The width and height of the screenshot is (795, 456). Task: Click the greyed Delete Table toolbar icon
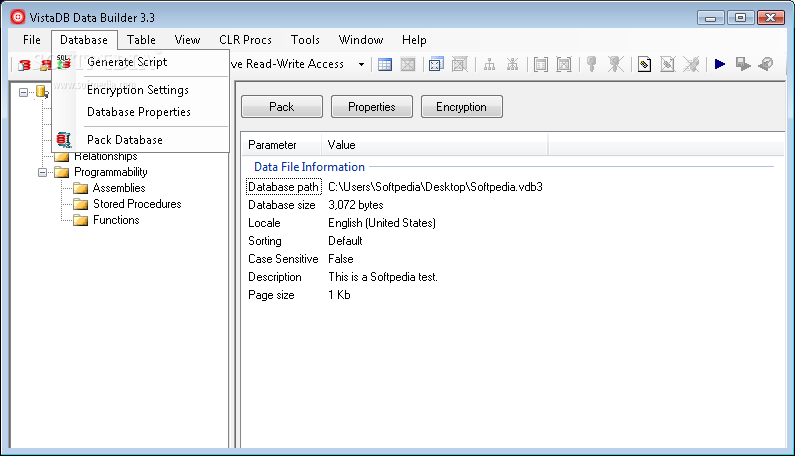[x=408, y=64]
